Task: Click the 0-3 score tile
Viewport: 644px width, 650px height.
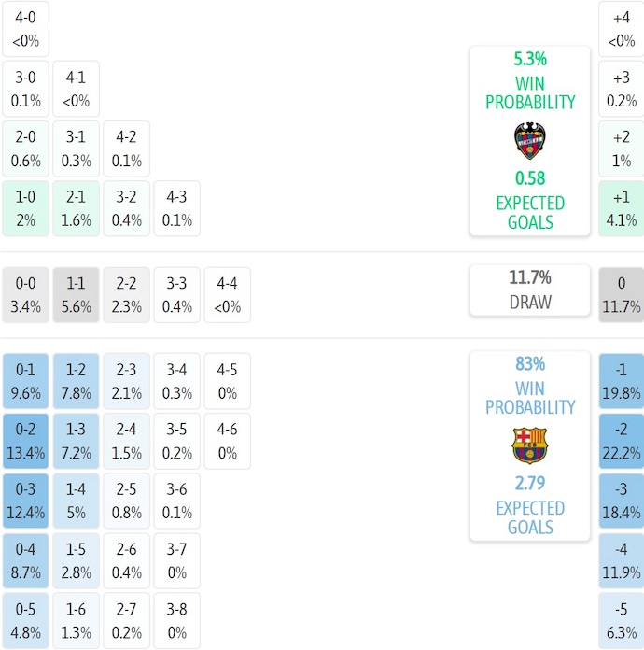Action: pos(26,501)
